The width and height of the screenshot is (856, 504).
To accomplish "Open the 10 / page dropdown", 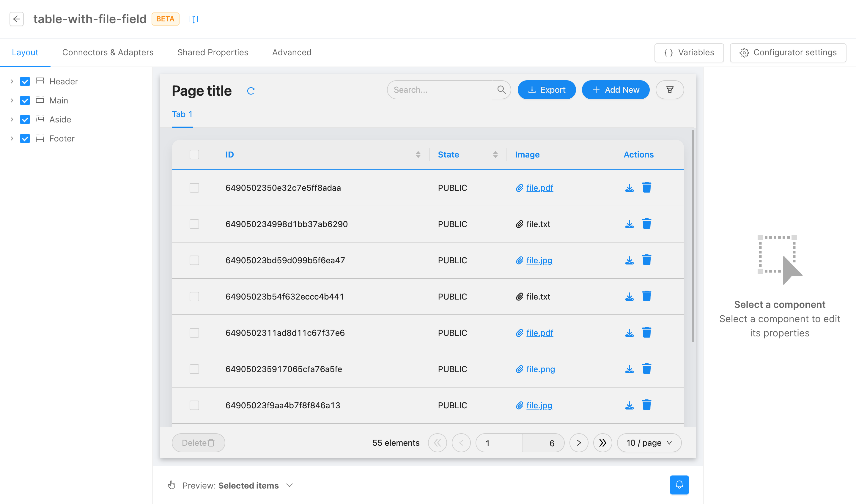I will pyautogui.click(x=649, y=442).
